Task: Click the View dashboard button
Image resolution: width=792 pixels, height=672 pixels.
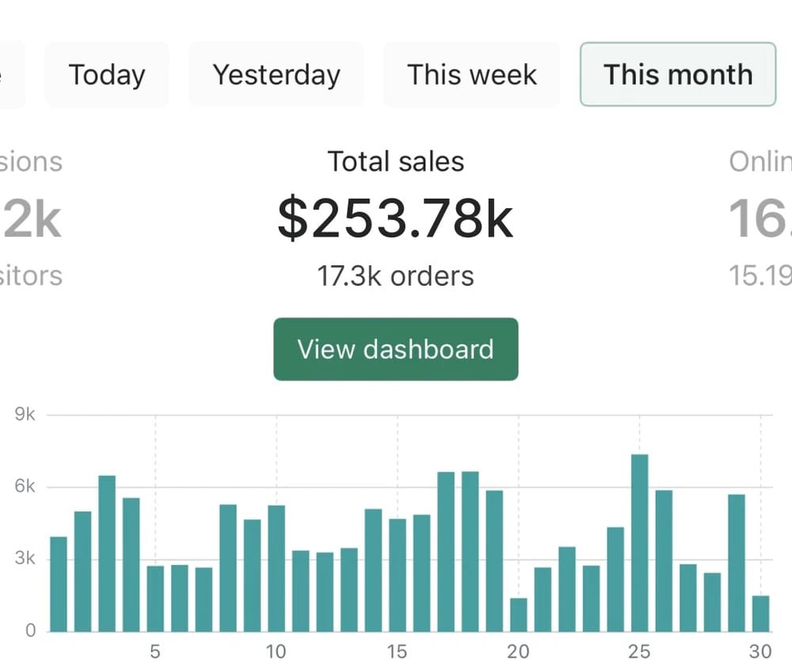Action: [x=395, y=349]
